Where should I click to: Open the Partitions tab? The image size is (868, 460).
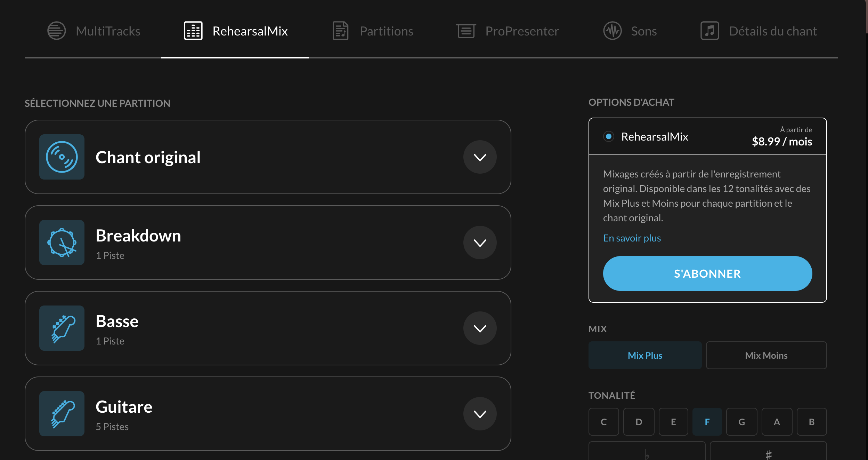pyautogui.click(x=386, y=31)
